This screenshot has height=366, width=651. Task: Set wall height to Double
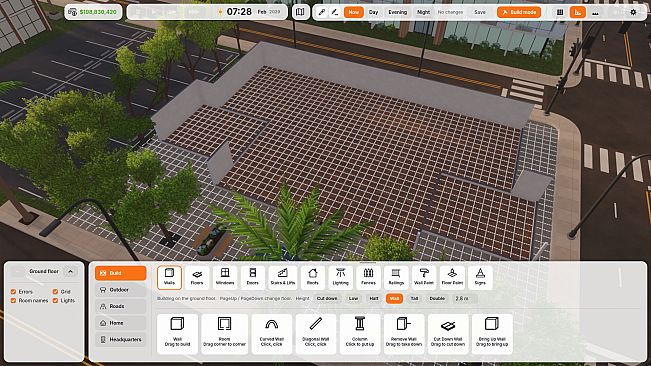click(437, 298)
